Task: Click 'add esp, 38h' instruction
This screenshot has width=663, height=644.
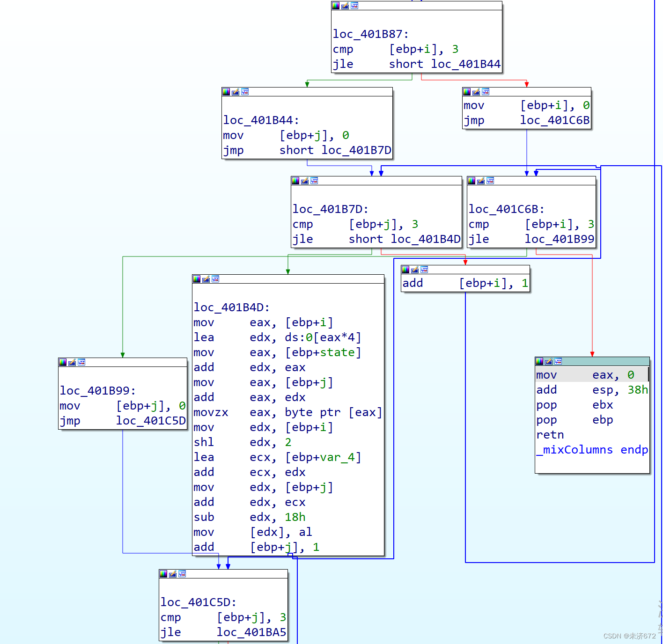Action: pos(592,390)
